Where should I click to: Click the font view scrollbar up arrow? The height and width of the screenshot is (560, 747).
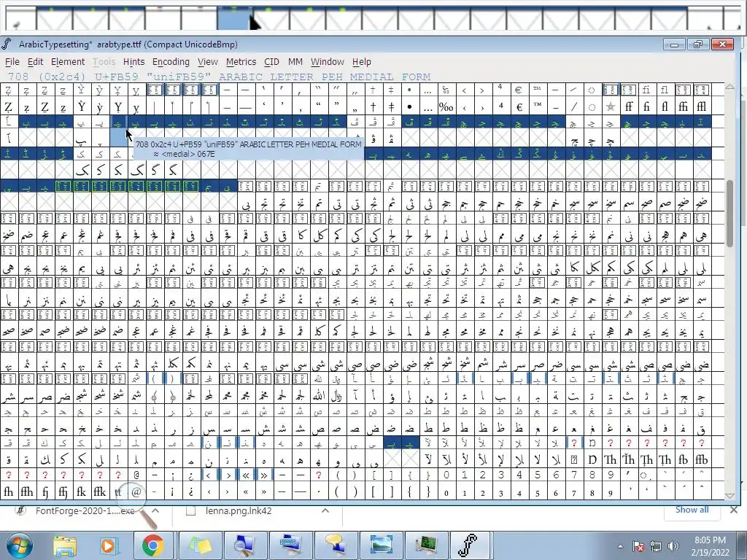pyautogui.click(x=729, y=87)
